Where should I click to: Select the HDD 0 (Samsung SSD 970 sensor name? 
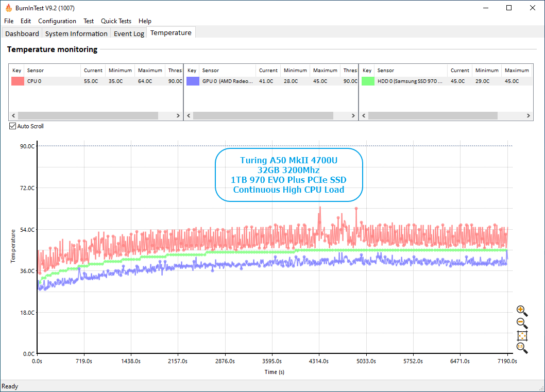coord(410,81)
